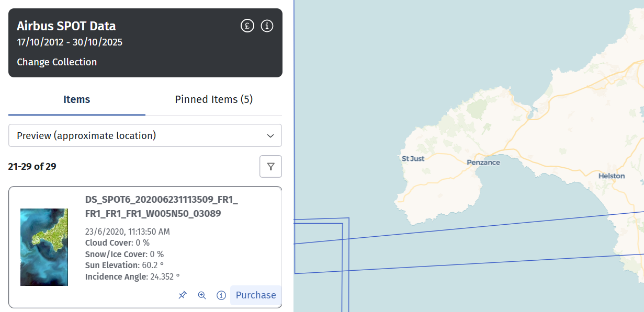Click the 17/10/2012 - 30/10/2025 date range
The image size is (644, 312).
pos(70,42)
